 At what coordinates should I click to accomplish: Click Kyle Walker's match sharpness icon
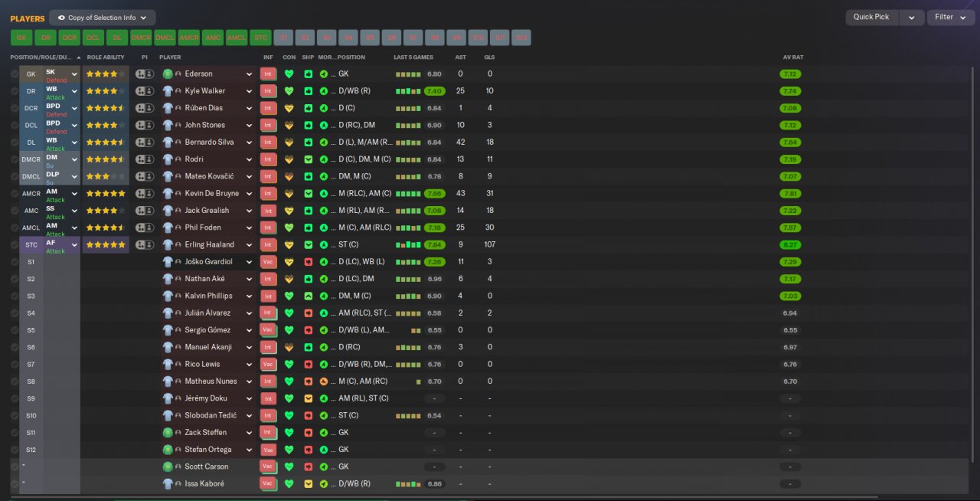308,91
